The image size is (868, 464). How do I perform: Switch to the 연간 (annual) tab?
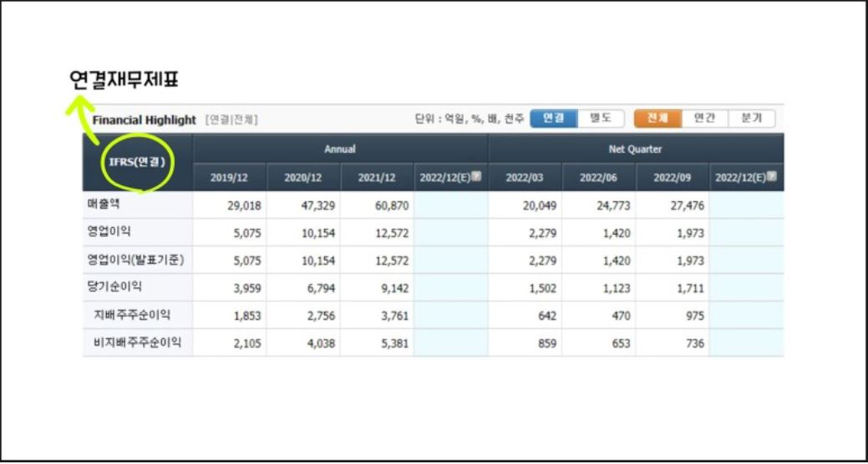tap(705, 119)
